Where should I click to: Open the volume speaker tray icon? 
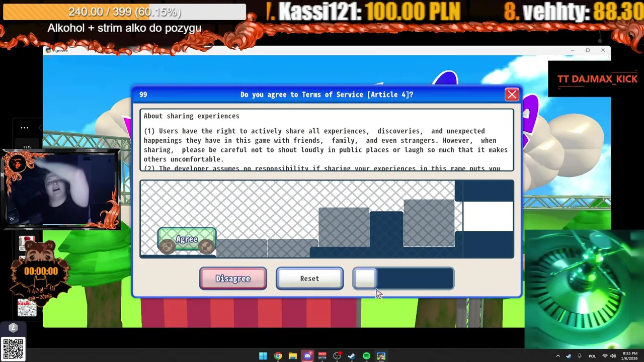(x=613, y=356)
